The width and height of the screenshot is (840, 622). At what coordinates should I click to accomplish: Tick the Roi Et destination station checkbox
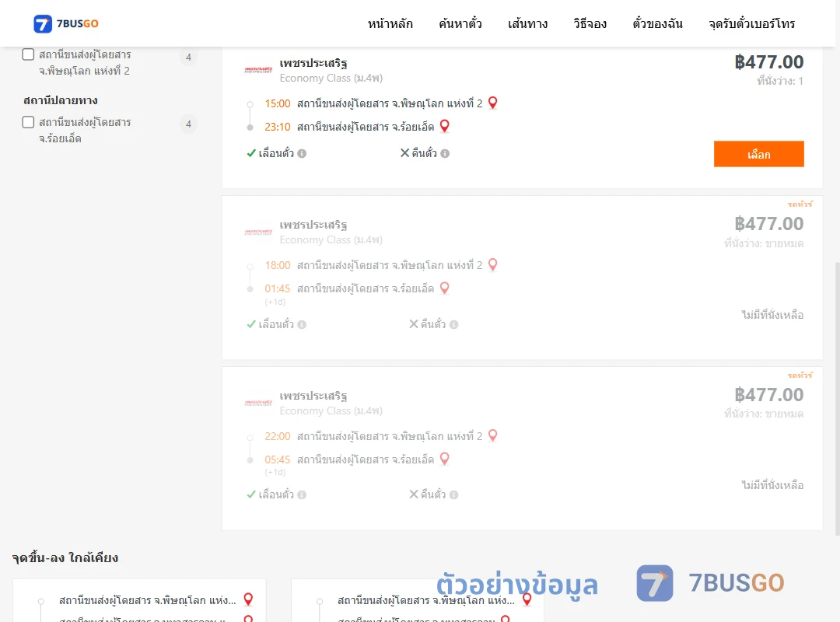(x=29, y=122)
